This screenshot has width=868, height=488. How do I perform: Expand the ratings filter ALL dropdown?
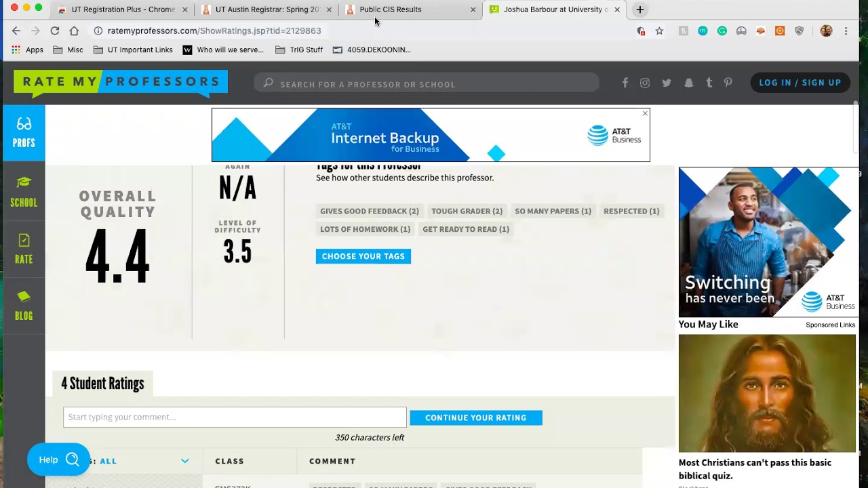[184, 461]
